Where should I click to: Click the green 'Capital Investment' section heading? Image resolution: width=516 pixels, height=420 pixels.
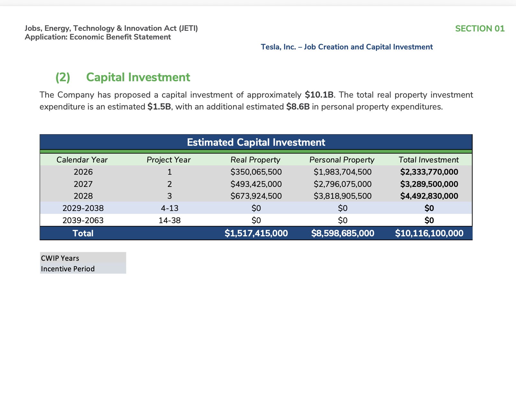click(138, 77)
